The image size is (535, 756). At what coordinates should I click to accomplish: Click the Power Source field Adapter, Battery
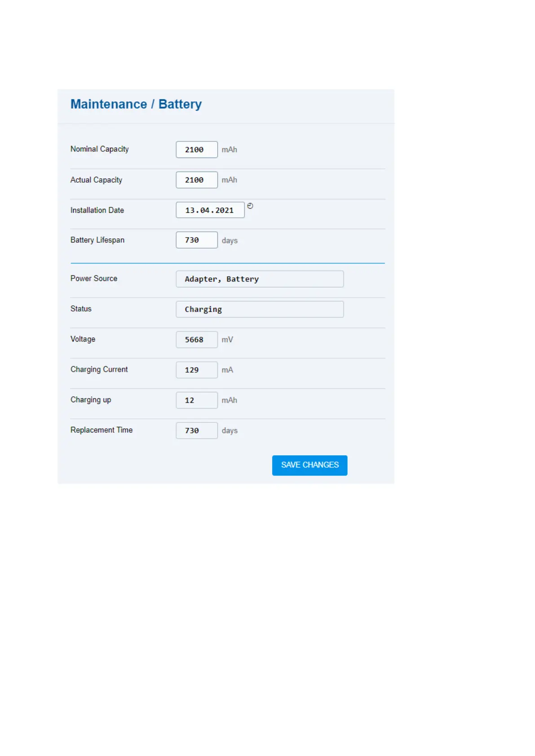pyautogui.click(x=260, y=279)
